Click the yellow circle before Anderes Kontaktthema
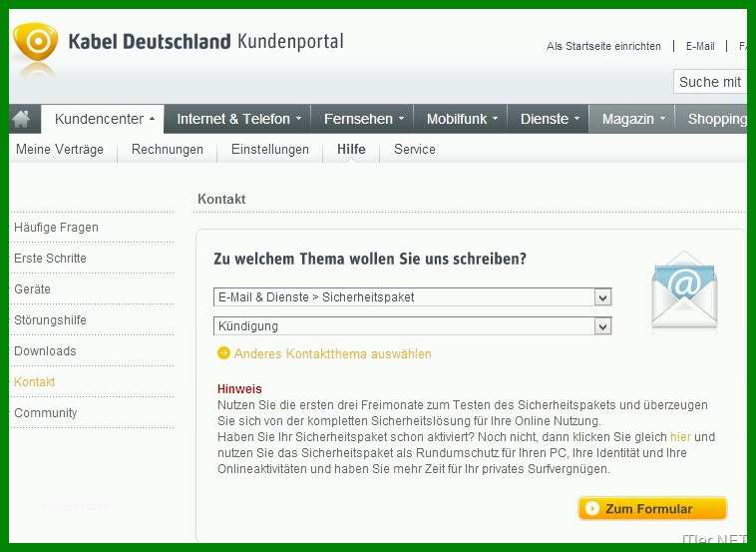The image size is (756, 552). point(223,353)
